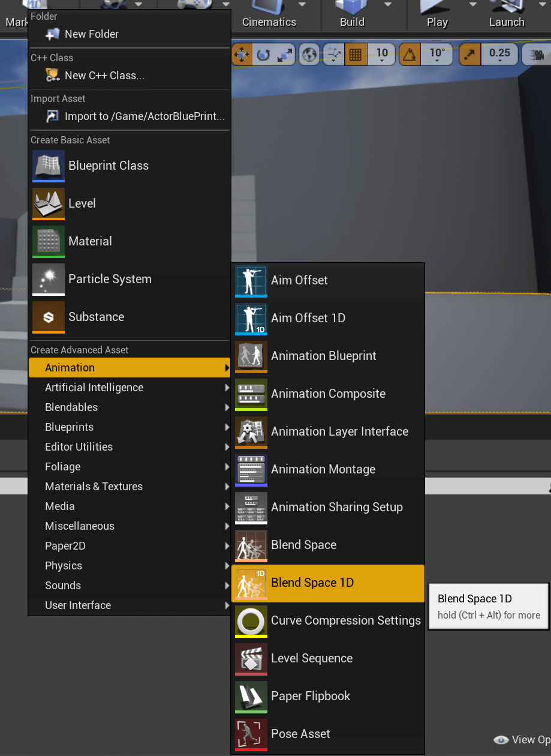Open camera speed settings icon
Viewport: 551px width, 756px height.
pos(537,55)
